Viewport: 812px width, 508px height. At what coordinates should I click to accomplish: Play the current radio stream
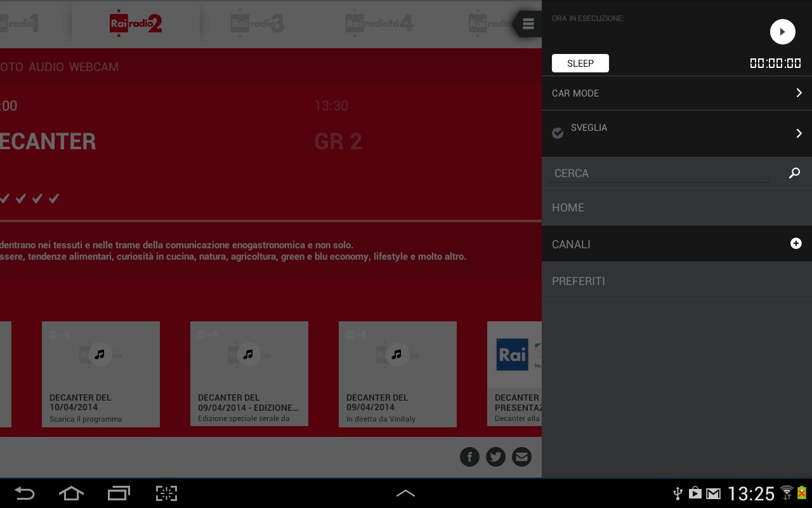click(782, 32)
